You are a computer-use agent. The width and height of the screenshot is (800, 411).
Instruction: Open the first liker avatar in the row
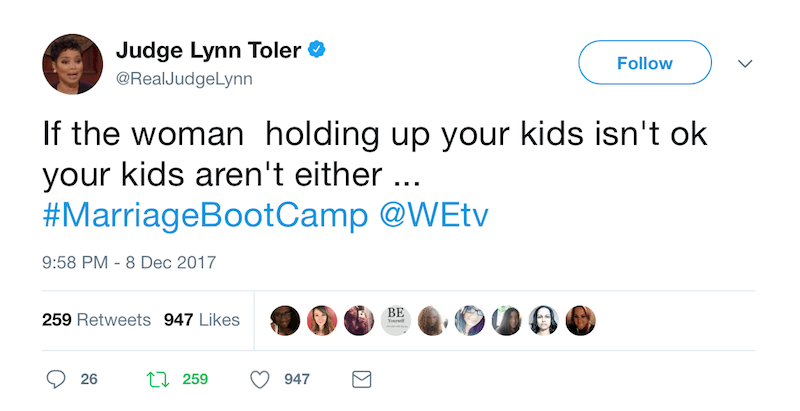click(x=285, y=320)
